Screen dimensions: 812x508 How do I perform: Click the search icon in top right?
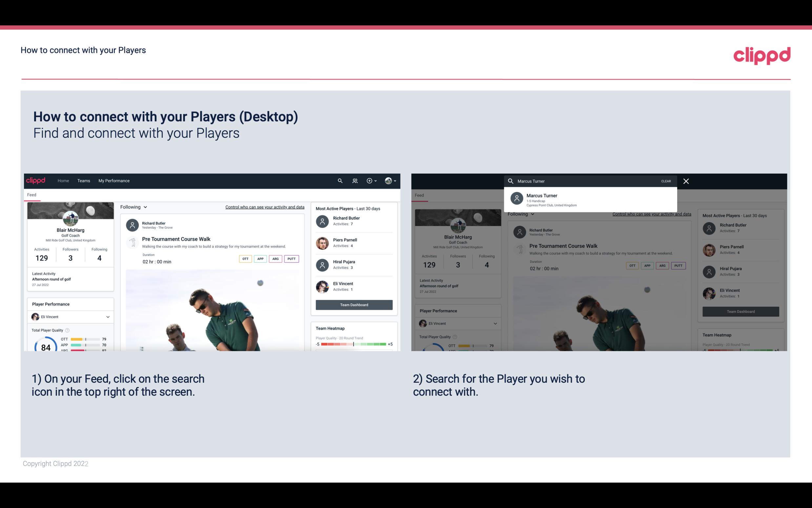click(340, 180)
